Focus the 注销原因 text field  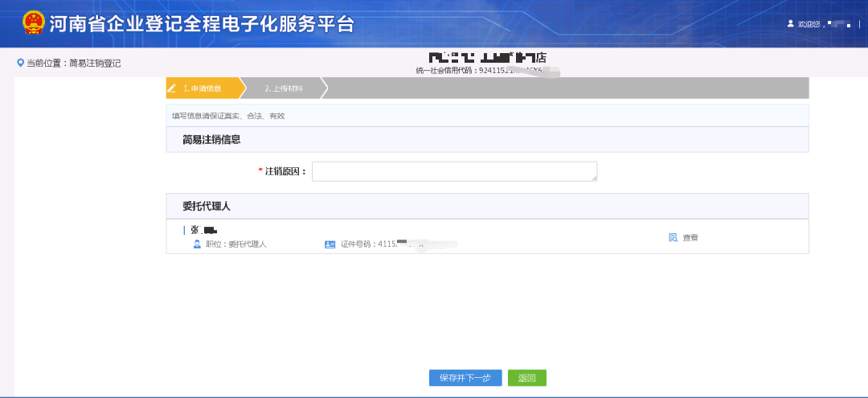coord(454,171)
